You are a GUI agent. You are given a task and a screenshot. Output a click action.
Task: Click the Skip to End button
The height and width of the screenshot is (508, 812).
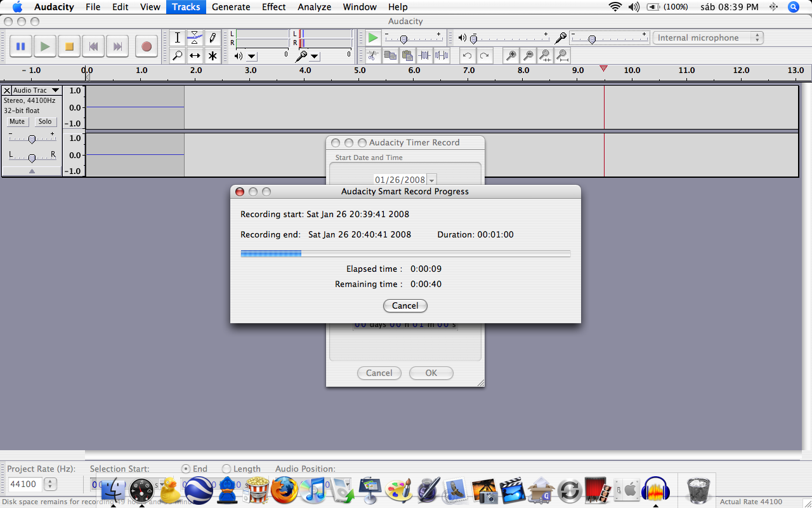pyautogui.click(x=118, y=46)
